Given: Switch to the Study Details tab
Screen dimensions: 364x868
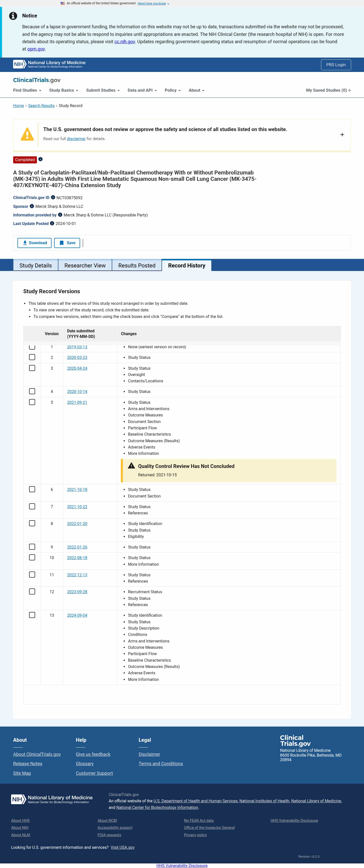Looking at the screenshot, I should point(35,265).
